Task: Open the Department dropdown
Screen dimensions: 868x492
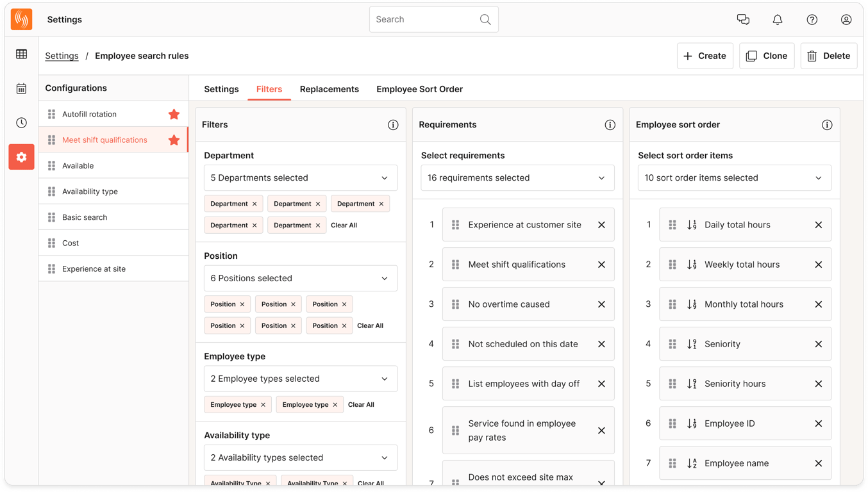Action: pyautogui.click(x=301, y=178)
